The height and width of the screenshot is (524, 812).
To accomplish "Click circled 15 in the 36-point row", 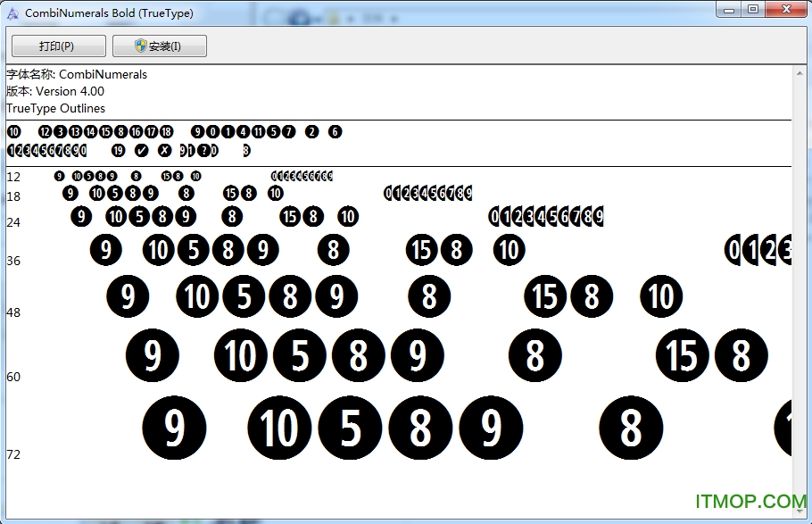I will [421, 250].
